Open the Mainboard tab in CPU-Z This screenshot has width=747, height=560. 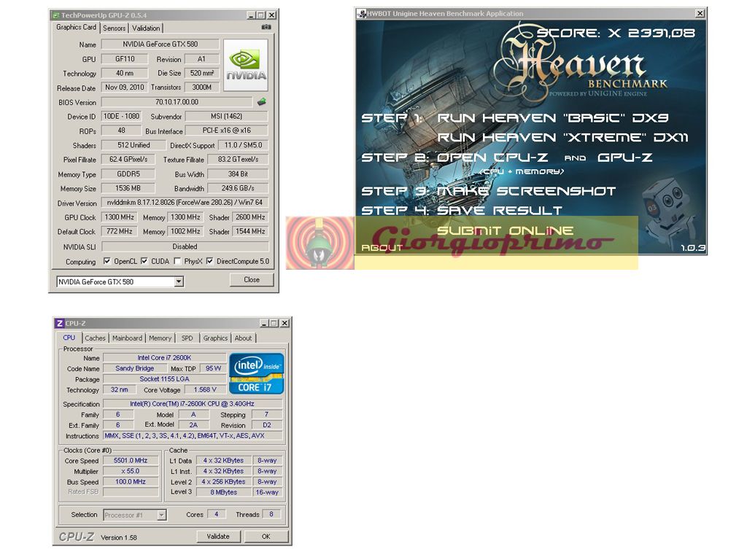[x=127, y=338]
